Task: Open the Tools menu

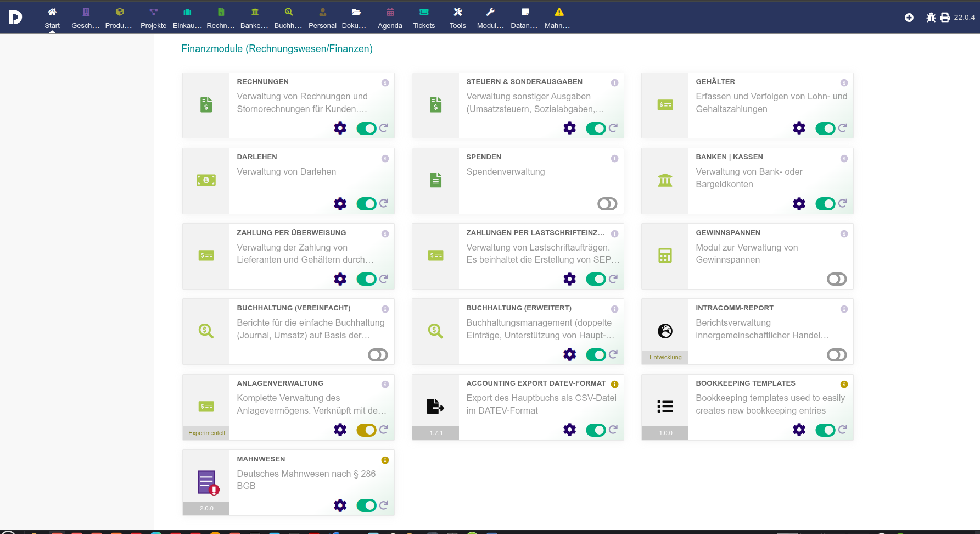Action: pos(457,18)
